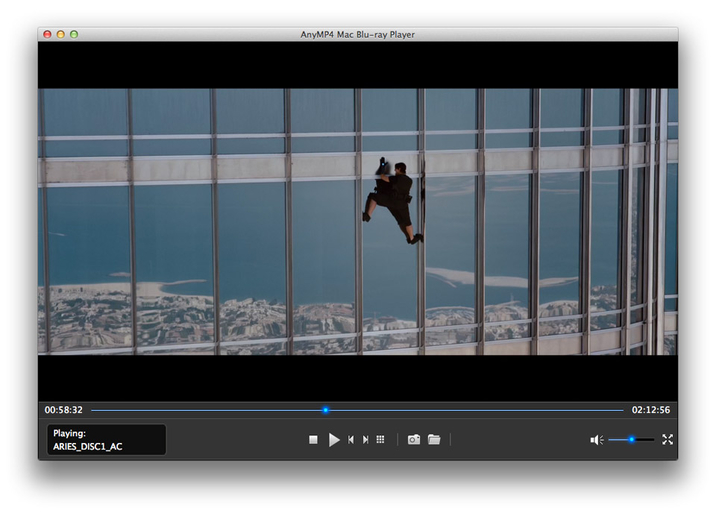Stop playback with the square stop button
Screen dimensions: 716x513
pyautogui.click(x=313, y=439)
